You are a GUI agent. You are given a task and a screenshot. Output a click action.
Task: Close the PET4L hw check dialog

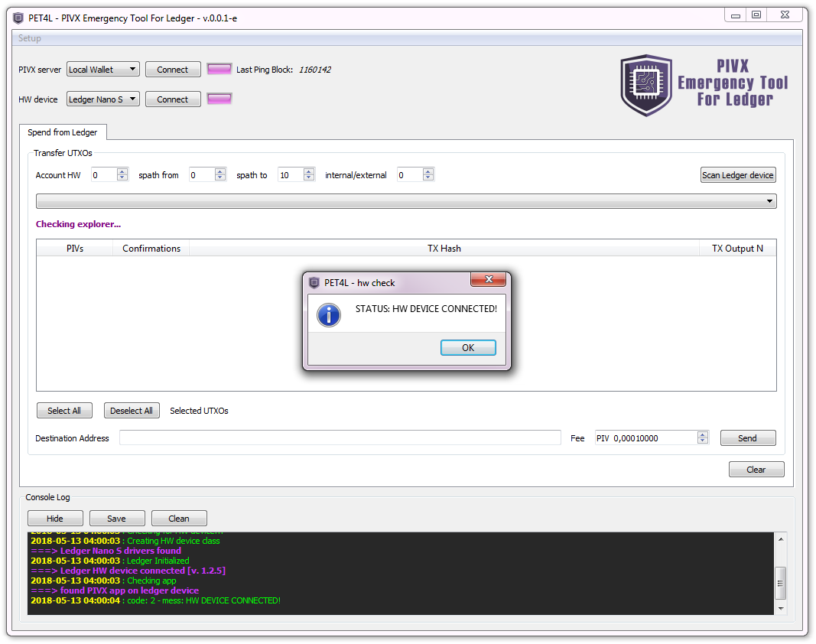coord(488,279)
